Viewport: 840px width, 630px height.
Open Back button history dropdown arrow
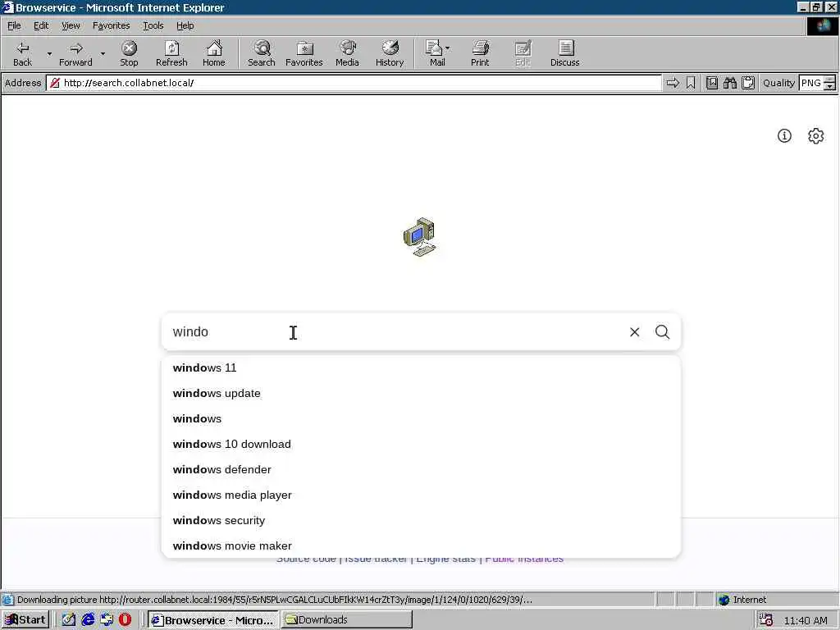click(x=49, y=54)
